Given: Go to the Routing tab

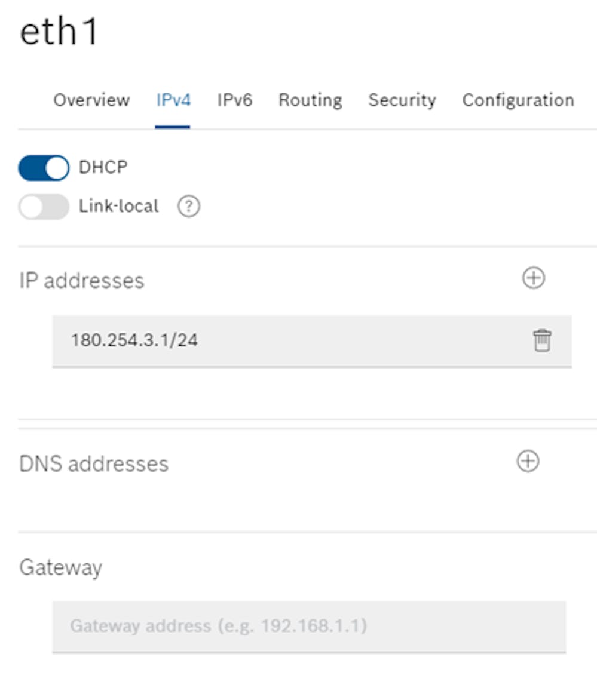Looking at the screenshot, I should tap(310, 101).
